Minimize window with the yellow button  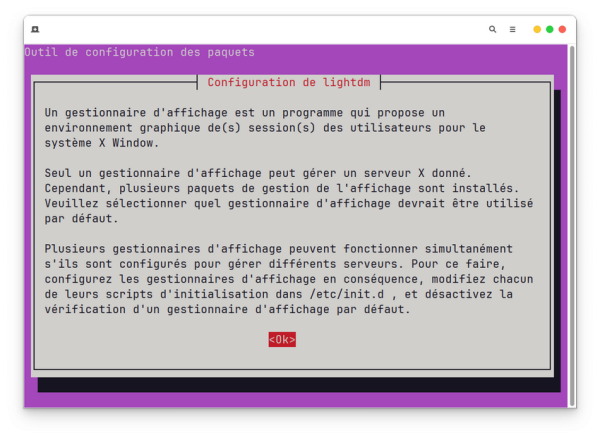tap(537, 30)
